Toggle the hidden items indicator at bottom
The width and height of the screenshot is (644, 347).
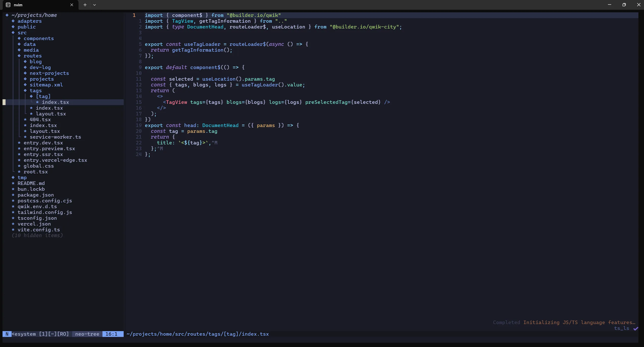[37, 235]
